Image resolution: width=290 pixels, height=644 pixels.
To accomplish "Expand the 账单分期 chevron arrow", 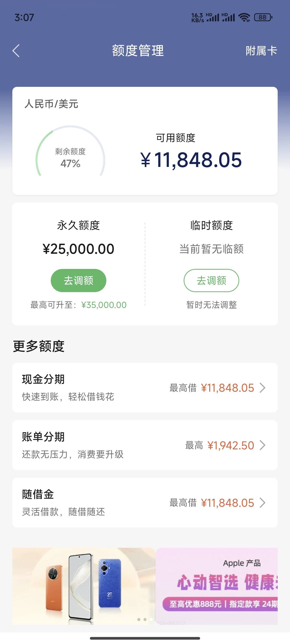I will [262, 445].
